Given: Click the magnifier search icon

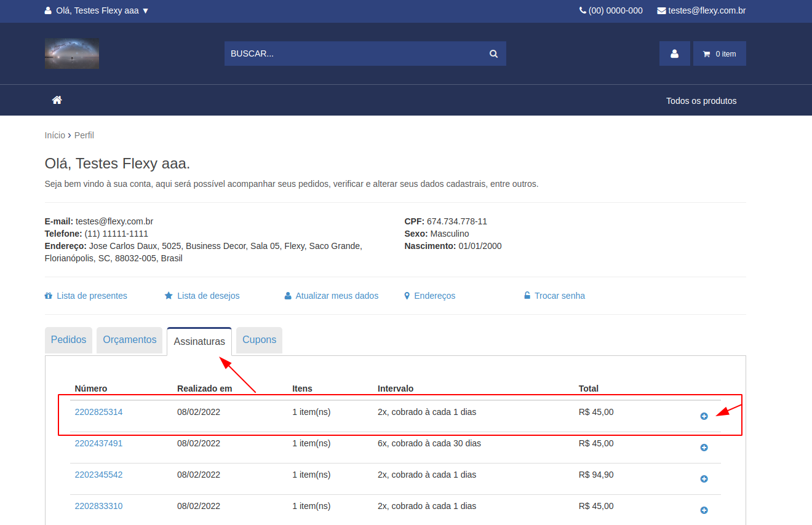Looking at the screenshot, I should 493,54.
